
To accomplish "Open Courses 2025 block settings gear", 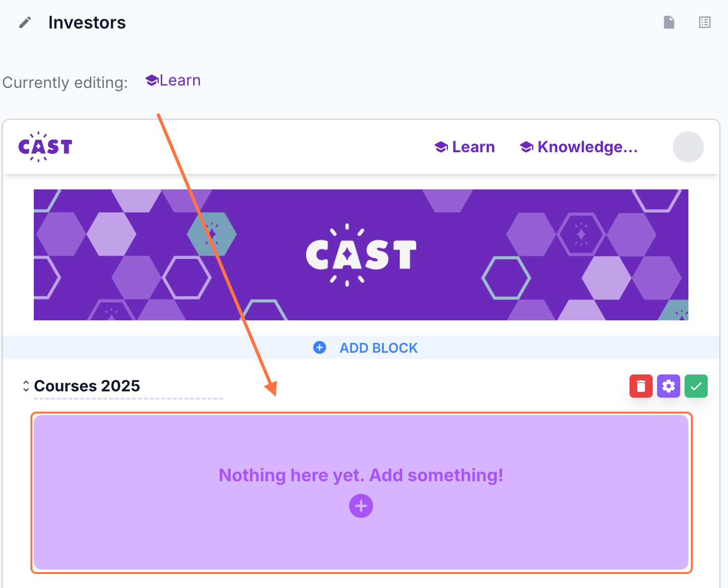I will 668,386.
